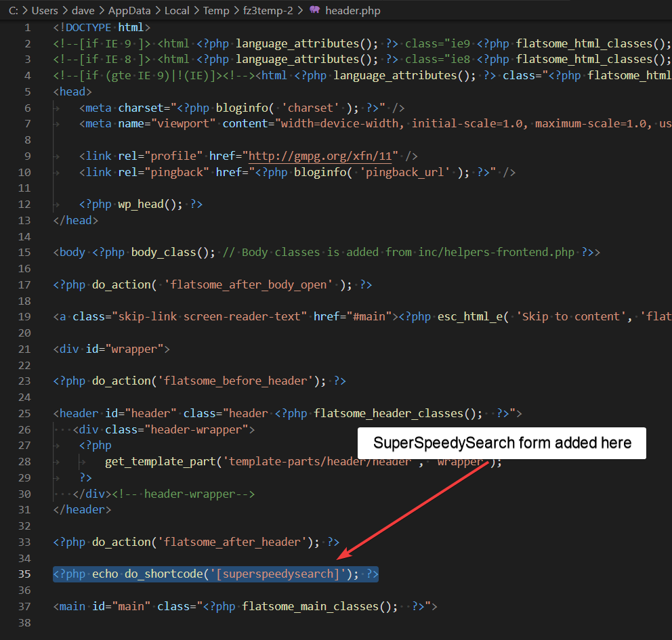This screenshot has height=640, width=672.
Task: Click line number 5 in the gutter
Action: (x=28, y=92)
